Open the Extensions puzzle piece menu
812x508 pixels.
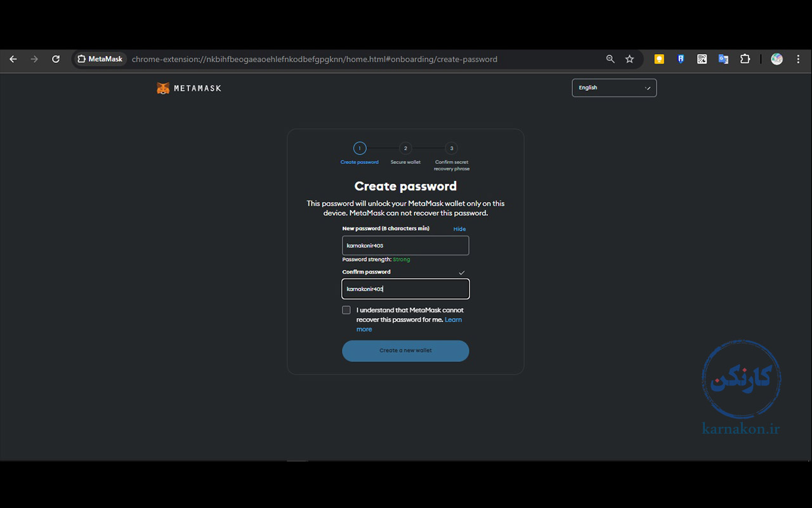click(x=745, y=59)
